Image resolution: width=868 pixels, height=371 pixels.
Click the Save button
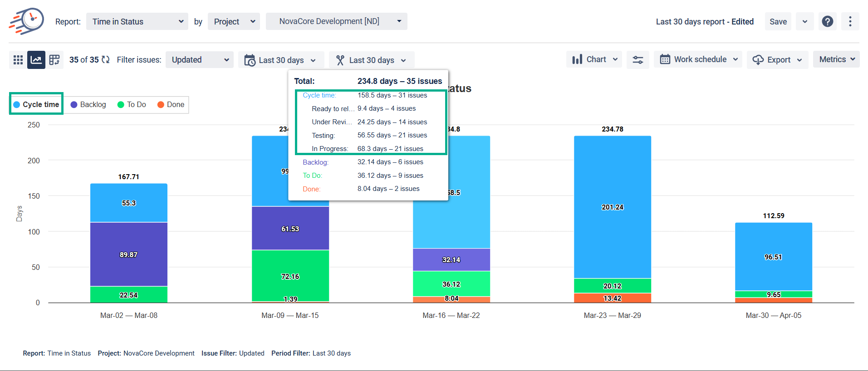click(x=778, y=21)
